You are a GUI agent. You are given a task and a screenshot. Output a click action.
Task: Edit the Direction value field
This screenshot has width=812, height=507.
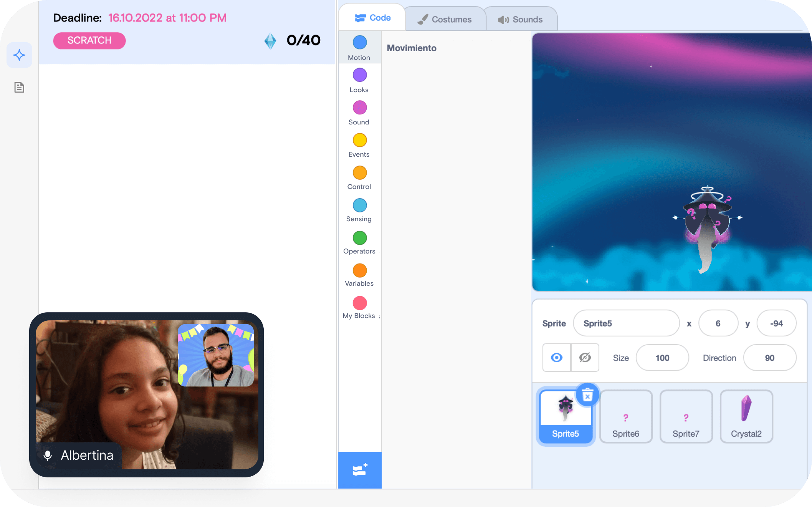click(769, 358)
